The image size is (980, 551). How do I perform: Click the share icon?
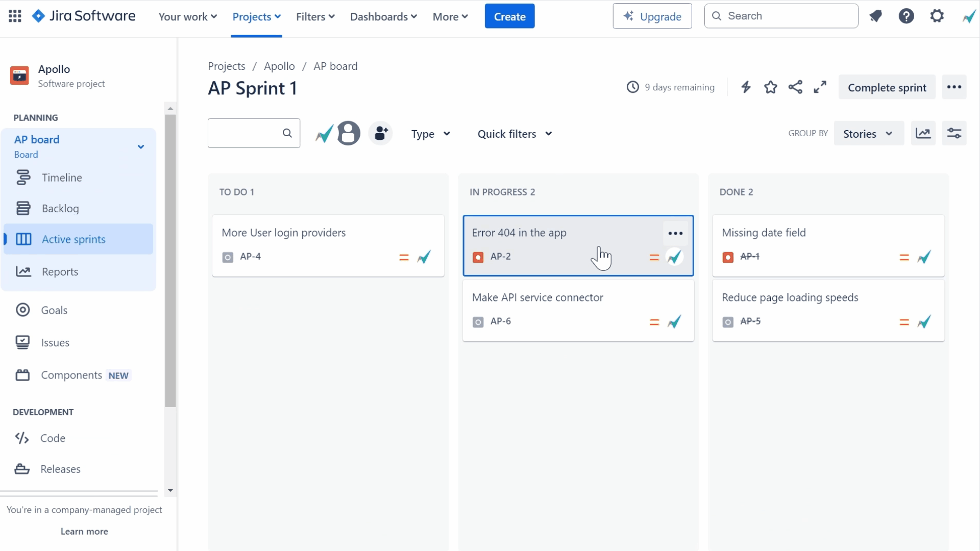pos(795,87)
